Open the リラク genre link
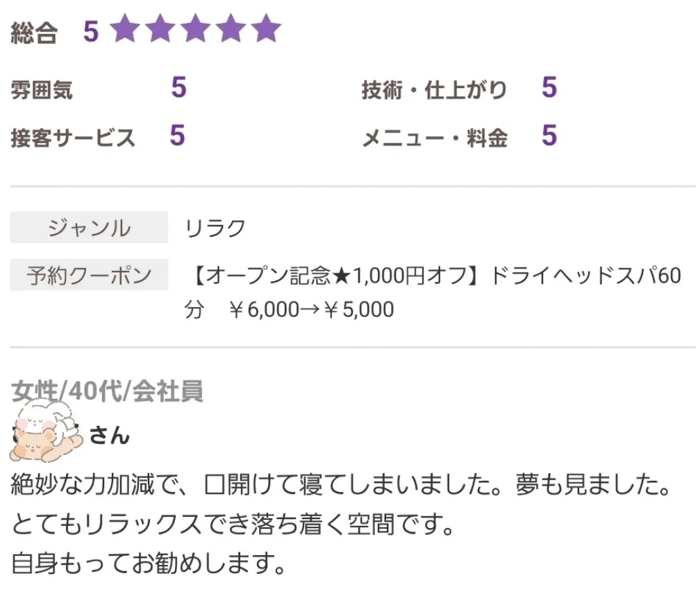Viewport: 700px width, 601px height. pyautogui.click(x=215, y=228)
